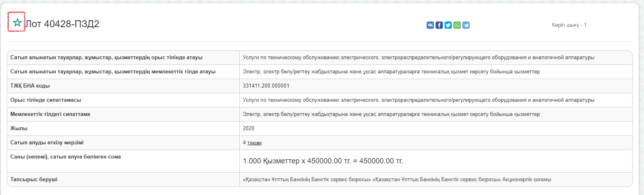Screen dimensions: 644x195
Task: Click the 'Орыс тілінде сипаттамасы' label
Action: pyautogui.click(x=46, y=100)
